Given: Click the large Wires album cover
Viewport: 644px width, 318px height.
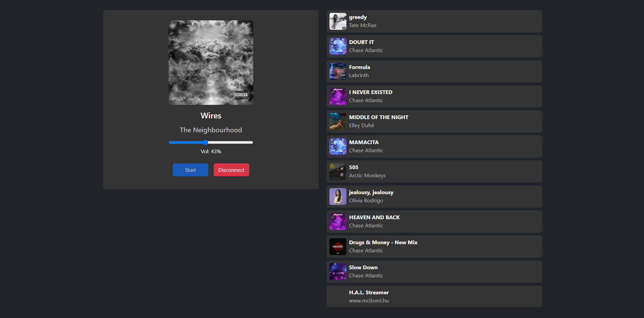Looking at the screenshot, I should tap(211, 63).
